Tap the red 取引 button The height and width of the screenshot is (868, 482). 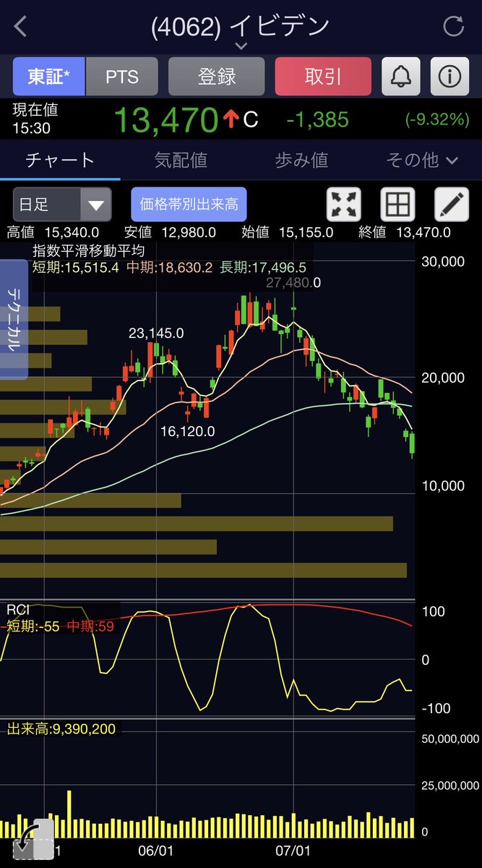[x=323, y=76]
